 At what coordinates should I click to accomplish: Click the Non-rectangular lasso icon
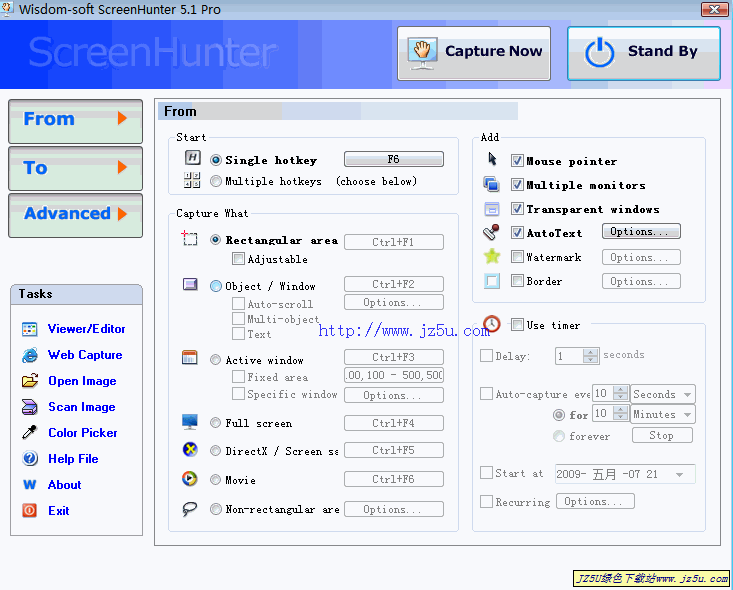pyautogui.click(x=189, y=509)
